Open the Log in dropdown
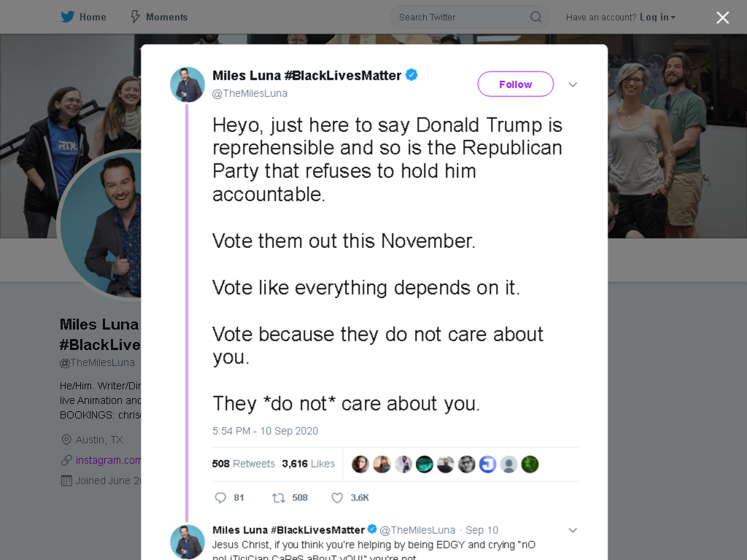 pos(657,17)
